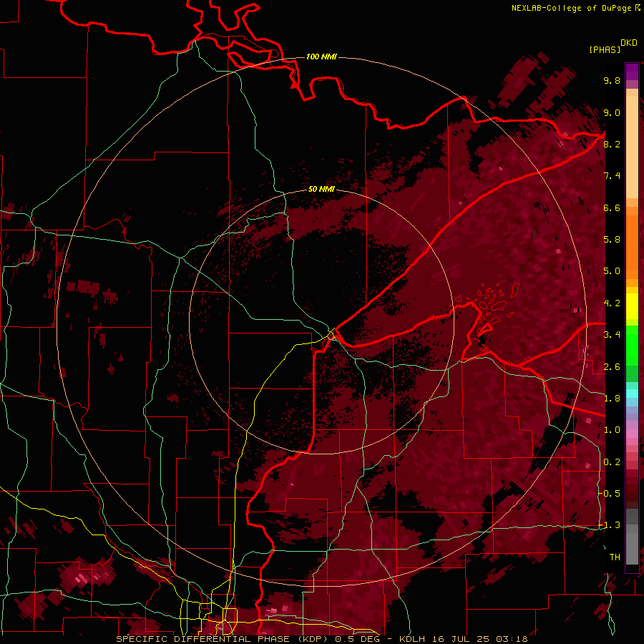Click the [PHAS] legend heading
Screen dimensions: 644x644
point(605,49)
